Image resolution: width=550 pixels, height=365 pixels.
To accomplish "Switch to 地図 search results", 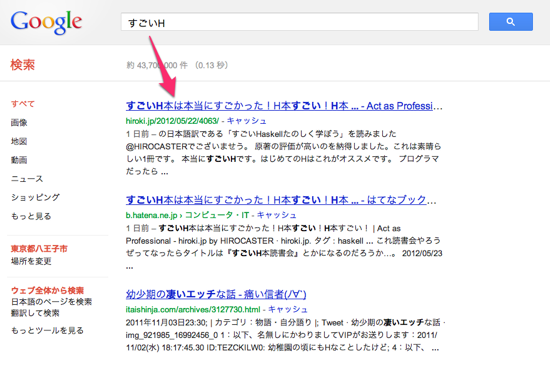I will tap(19, 141).
